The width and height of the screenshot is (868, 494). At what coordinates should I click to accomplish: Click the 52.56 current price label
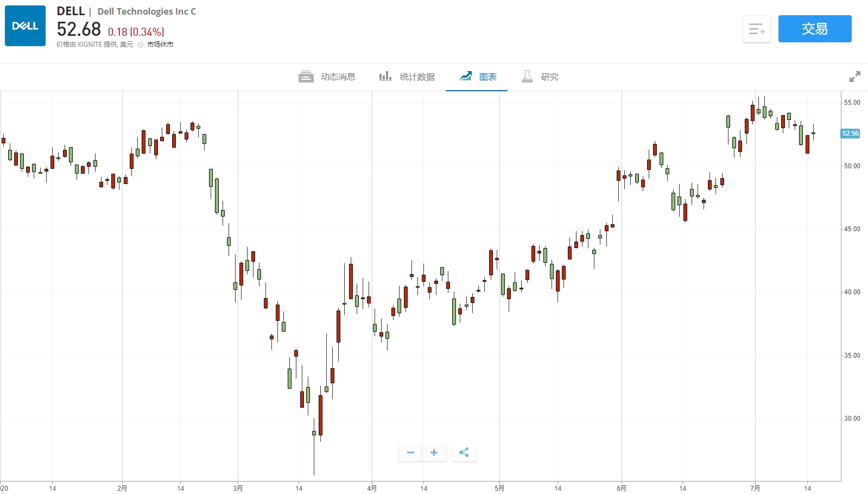click(850, 134)
